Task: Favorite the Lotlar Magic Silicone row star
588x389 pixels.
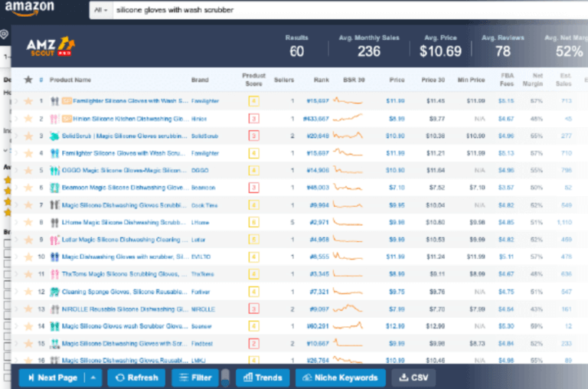Action: coord(28,240)
